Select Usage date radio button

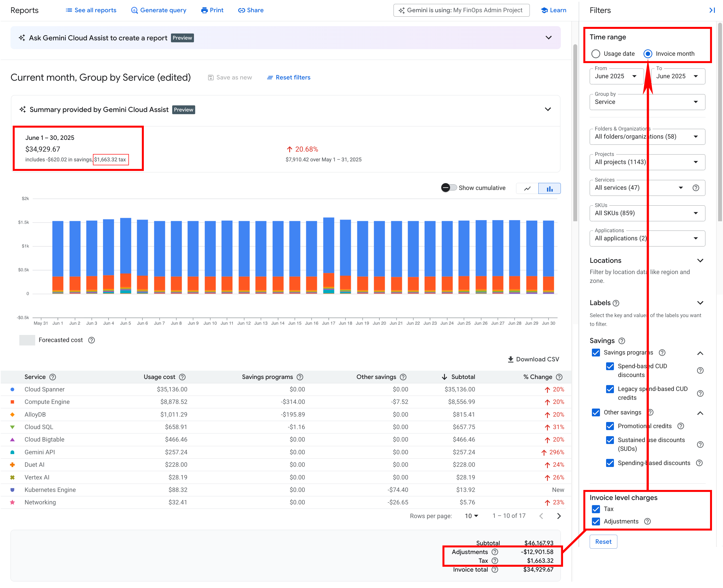pos(596,54)
